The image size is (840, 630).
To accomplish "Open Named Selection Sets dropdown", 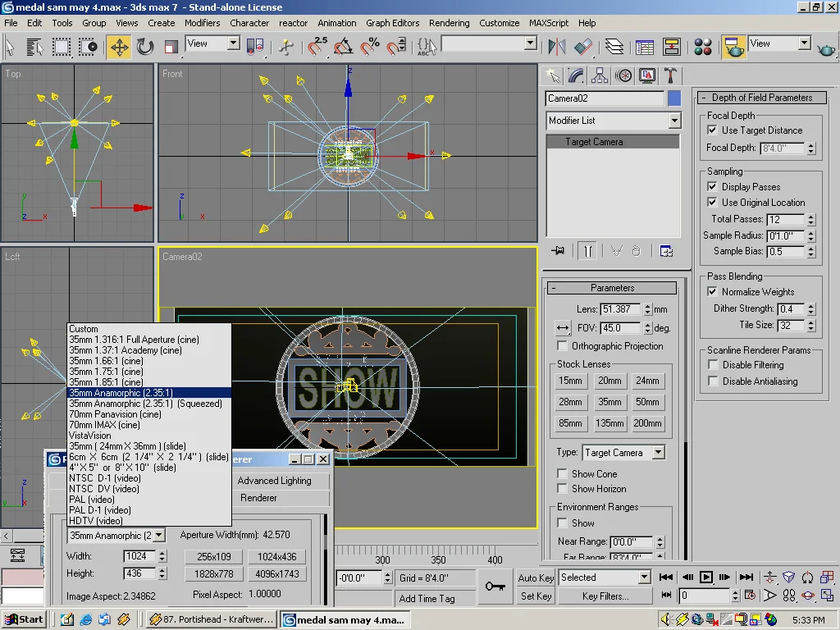I will pyautogui.click(x=489, y=43).
